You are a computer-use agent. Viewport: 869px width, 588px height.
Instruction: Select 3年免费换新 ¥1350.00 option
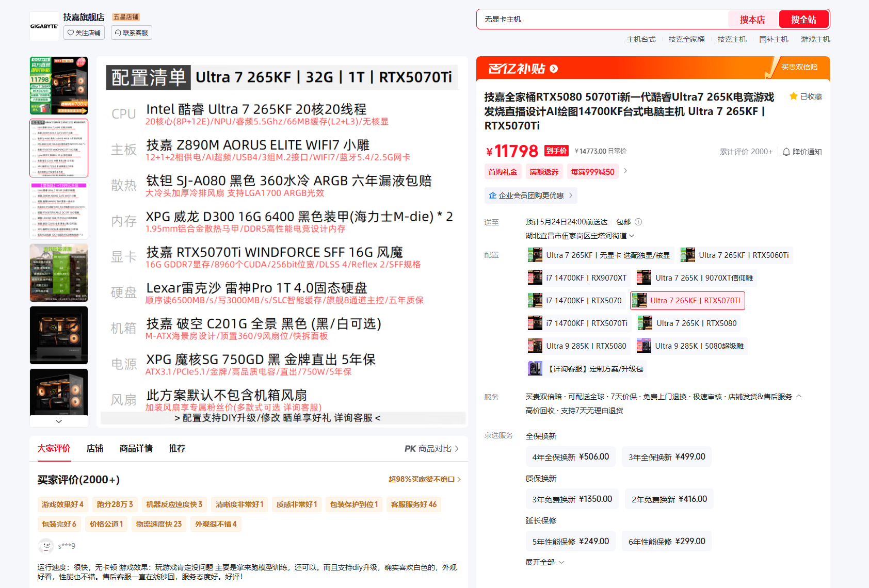[x=572, y=499]
